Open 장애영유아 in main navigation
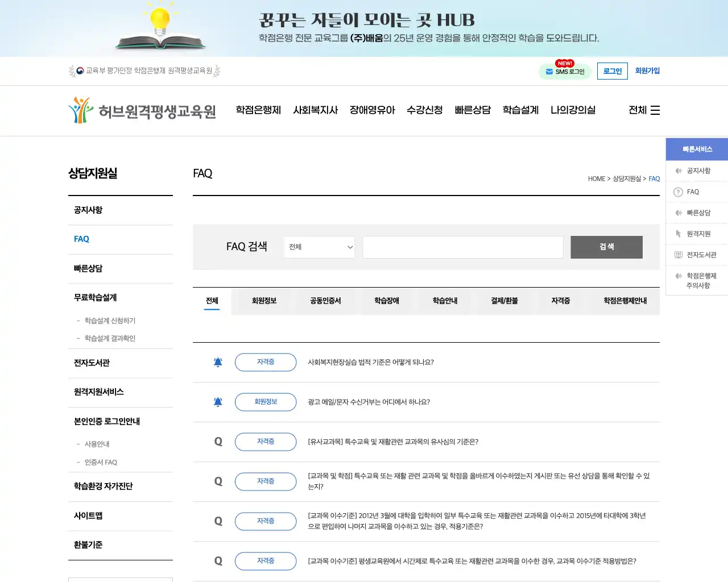The image size is (728, 582). (373, 110)
